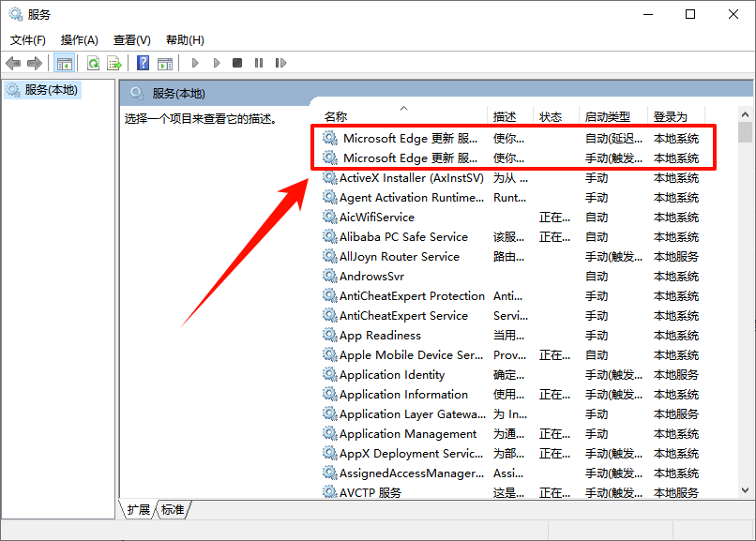Select the AndrowsSvr service

[x=513, y=277]
